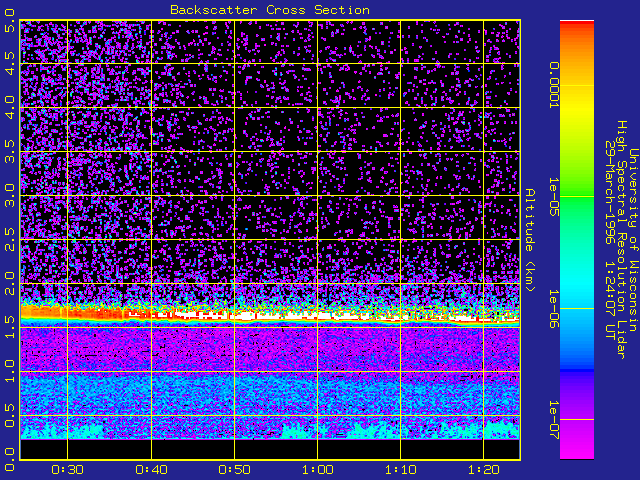
Task: Click the 1:00 time axis label
Action: (318, 470)
